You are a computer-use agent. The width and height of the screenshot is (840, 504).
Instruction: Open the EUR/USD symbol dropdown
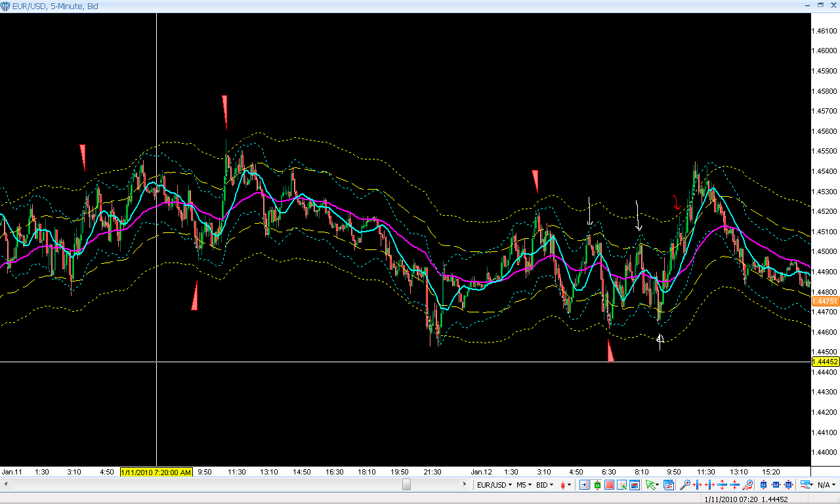(494, 485)
